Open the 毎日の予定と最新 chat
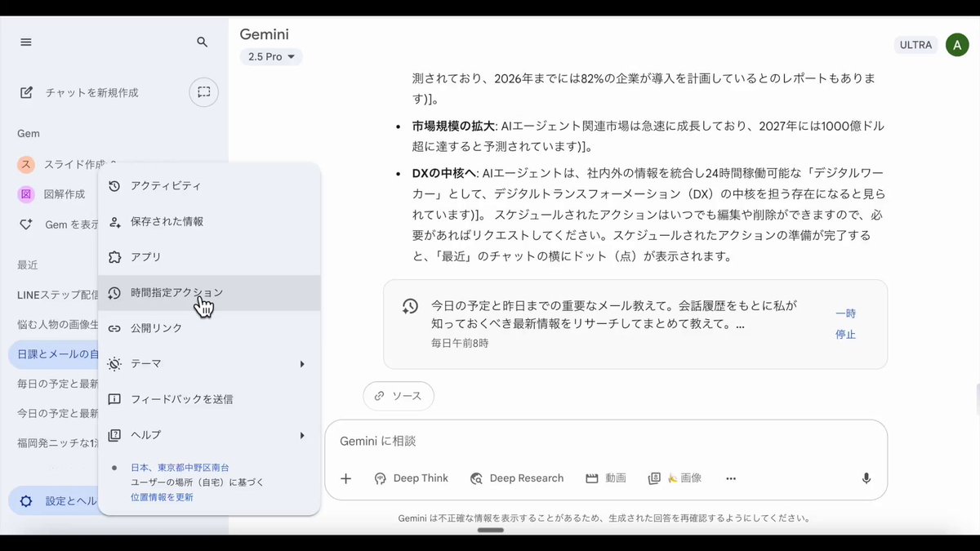The width and height of the screenshot is (980, 551). [x=57, y=384]
